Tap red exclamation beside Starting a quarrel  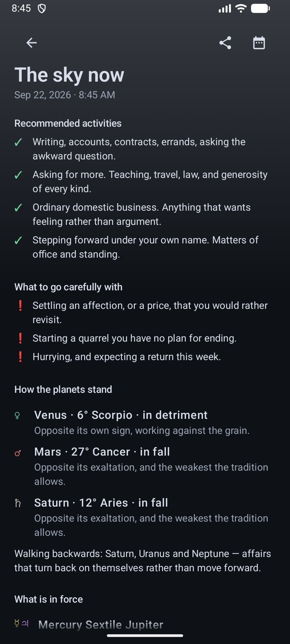tap(20, 338)
